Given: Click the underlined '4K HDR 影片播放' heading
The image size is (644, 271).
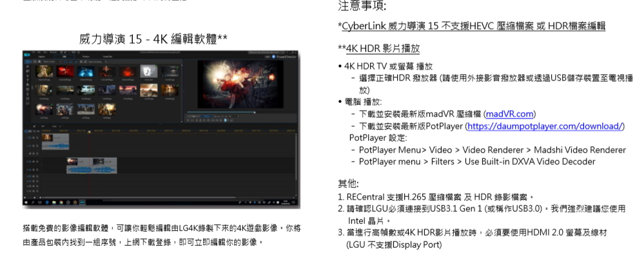Looking at the screenshot, I should point(383,48).
